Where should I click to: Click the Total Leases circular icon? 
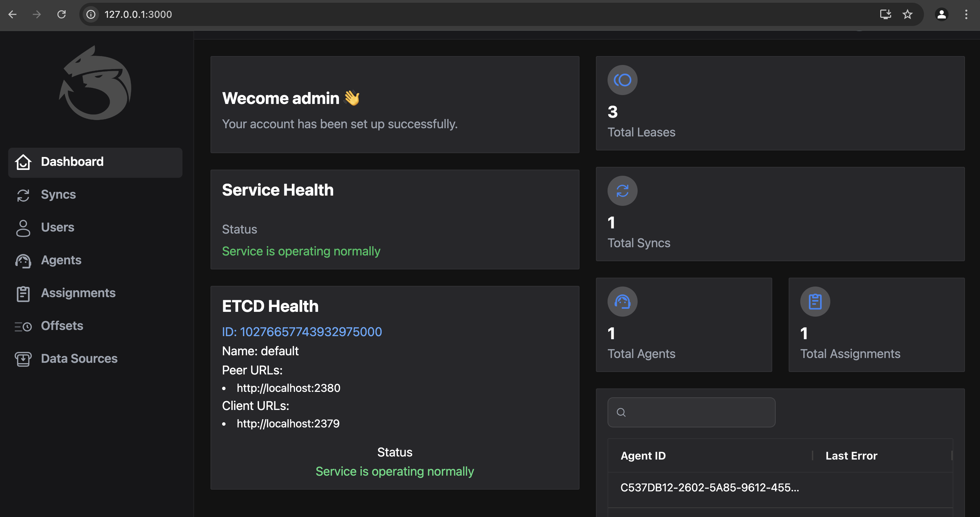click(x=622, y=80)
